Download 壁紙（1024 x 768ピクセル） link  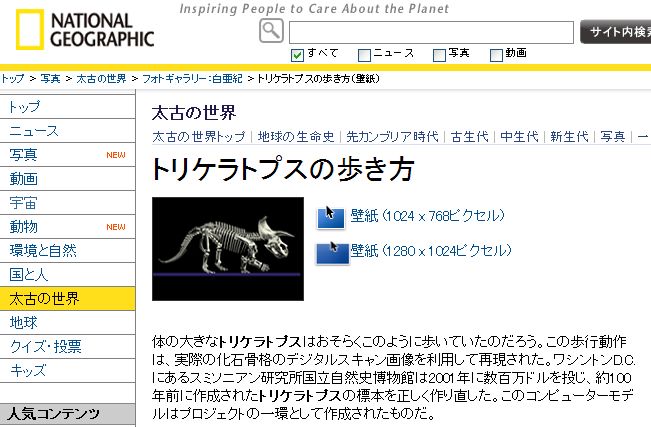pyautogui.click(x=427, y=216)
